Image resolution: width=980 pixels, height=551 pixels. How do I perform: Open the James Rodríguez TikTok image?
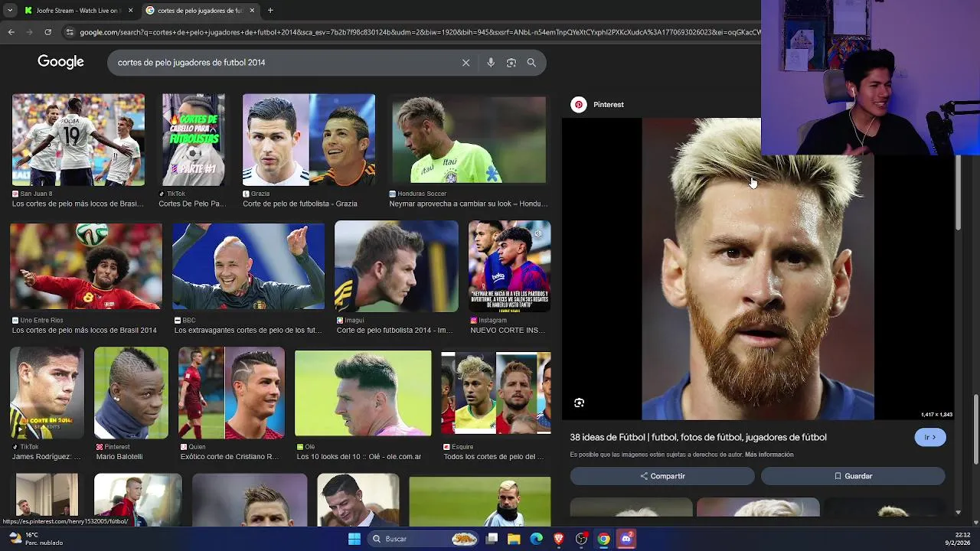(47, 393)
